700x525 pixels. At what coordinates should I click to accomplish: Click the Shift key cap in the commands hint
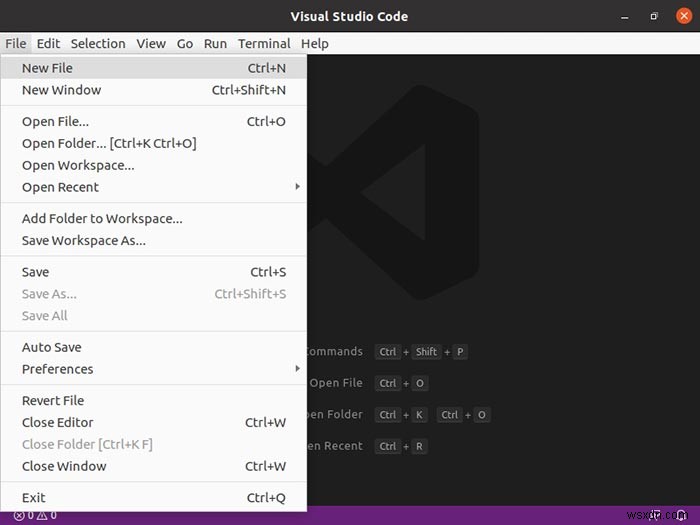(x=426, y=352)
